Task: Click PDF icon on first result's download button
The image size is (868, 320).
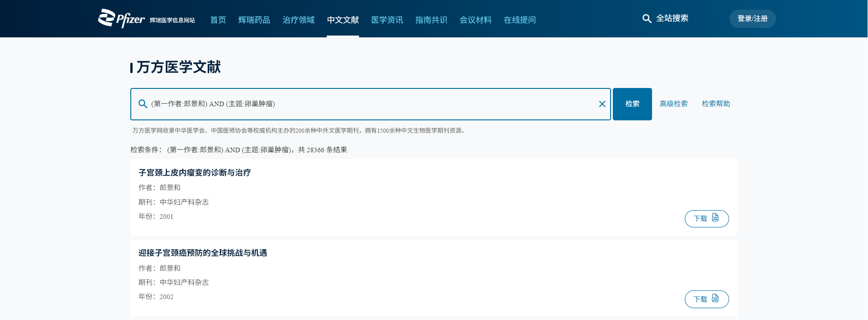Action: [x=715, y=218]
